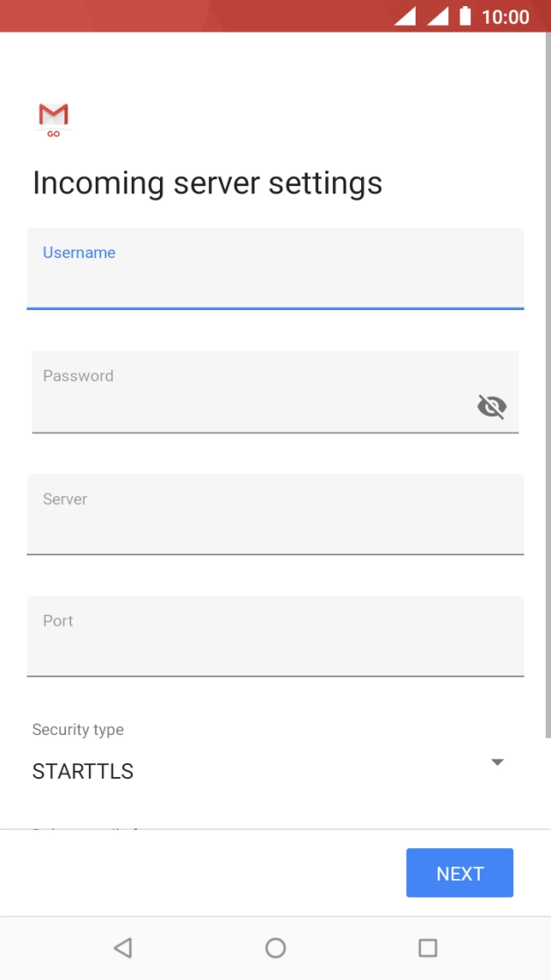Open recent apps with the square icon
The image size is (551, 980).
click(427, 948)
